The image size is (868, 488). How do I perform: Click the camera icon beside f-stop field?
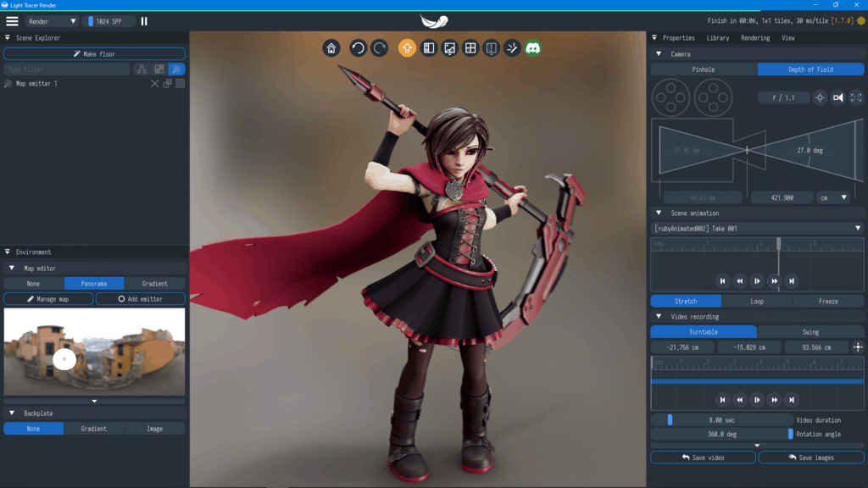point(838,98)
